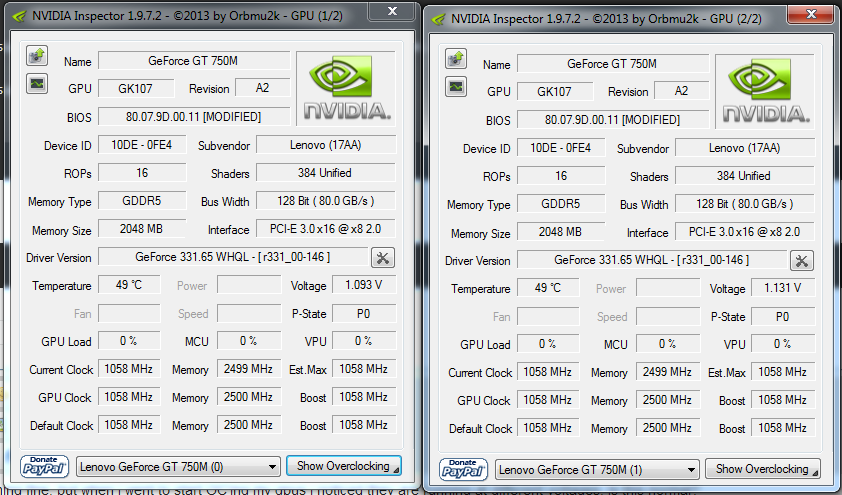Image resolution: width=842 pixels, height=495 pixels.
Task: Click the GPU Clock row Boost value in GPU (2/2) window
Action: [783, 401]
